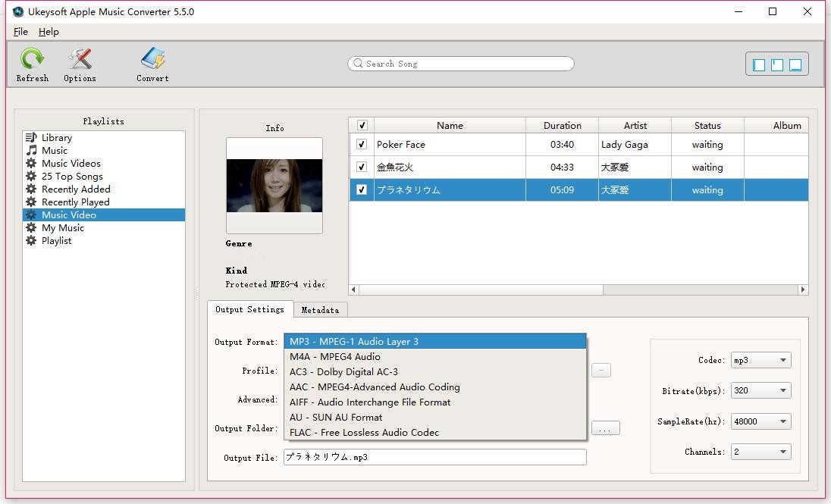Screen dimensions: 831x504
Task: Switch to the Output Settings tab
Action: [x=249, y=309]
